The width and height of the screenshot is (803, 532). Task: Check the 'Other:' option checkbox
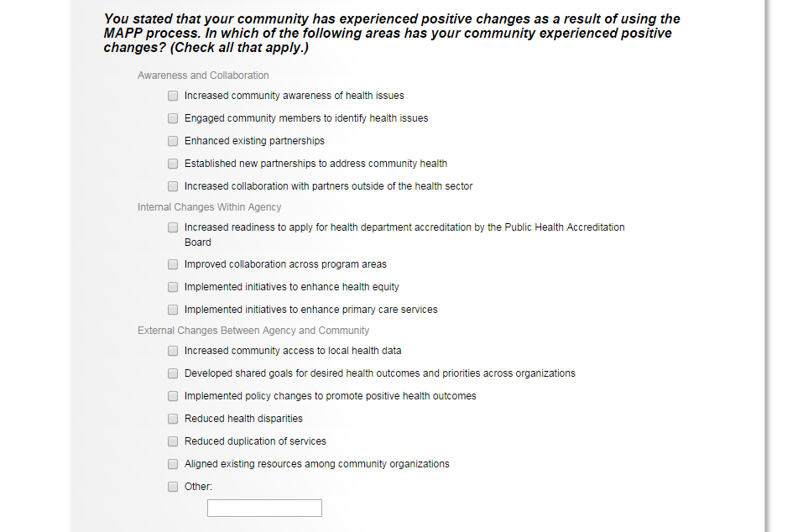coord(173,487)
